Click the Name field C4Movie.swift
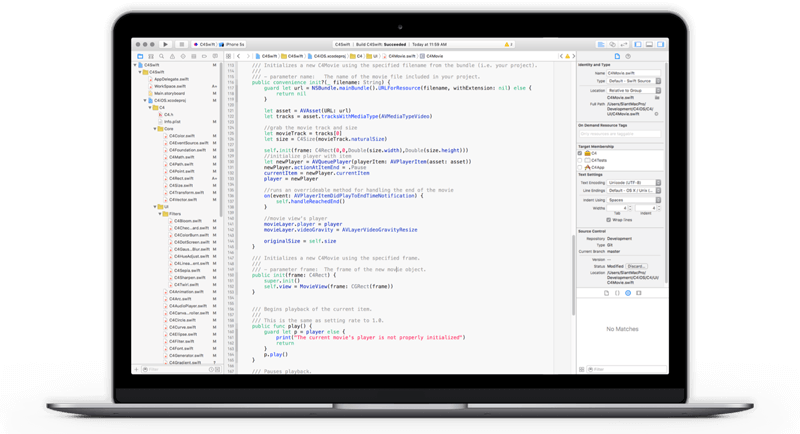 pos(634,73)
